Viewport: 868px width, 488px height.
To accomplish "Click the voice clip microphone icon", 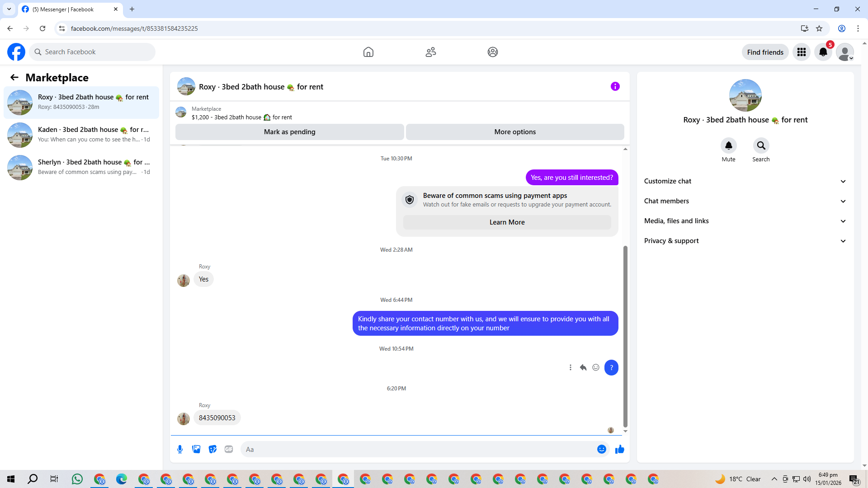I will [180, 449].
